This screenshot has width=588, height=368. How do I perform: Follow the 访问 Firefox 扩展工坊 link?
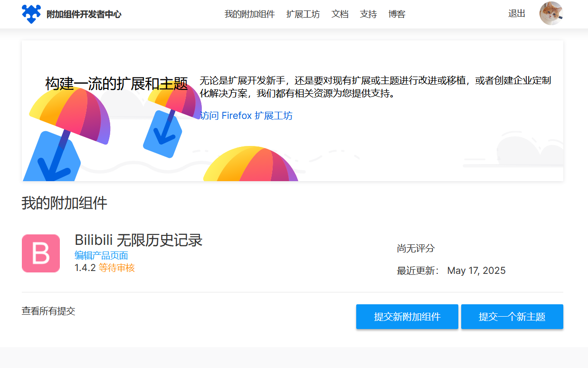point(247,116)
